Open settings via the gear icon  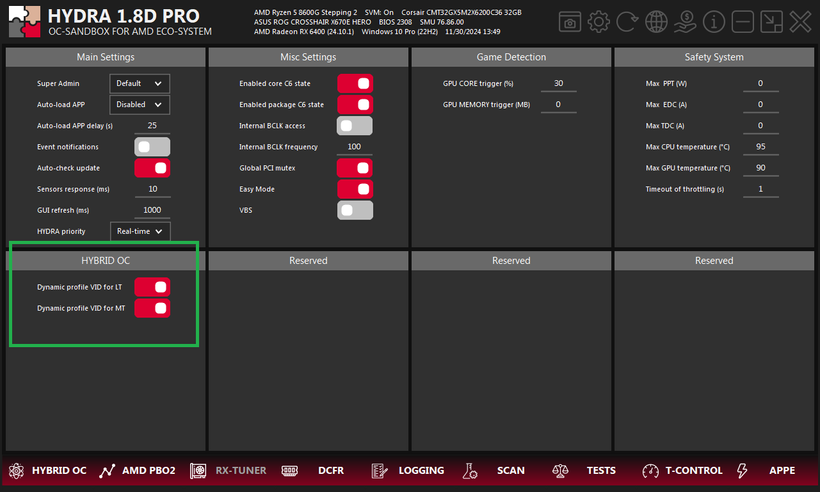598,22
